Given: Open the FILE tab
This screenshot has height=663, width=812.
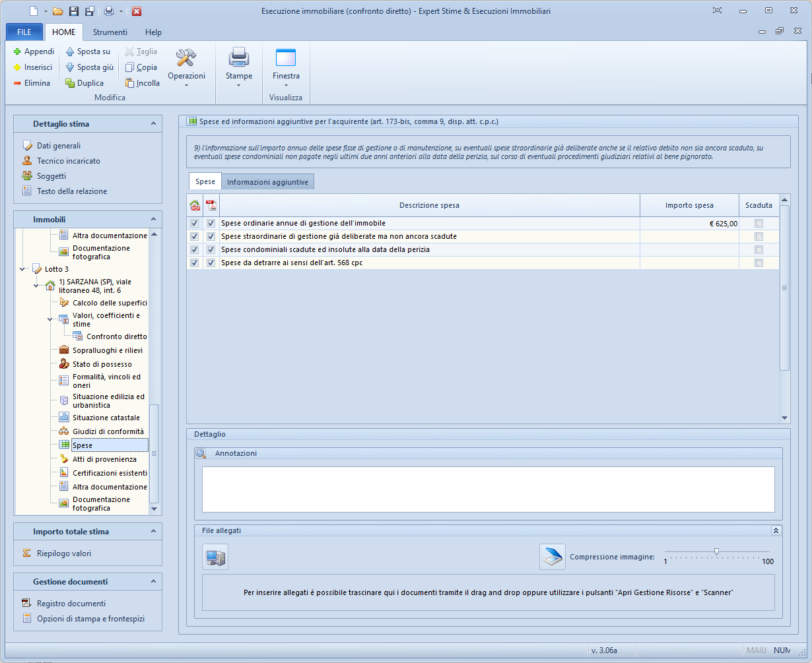Looking at the screenshot, I should coord(24,32).
